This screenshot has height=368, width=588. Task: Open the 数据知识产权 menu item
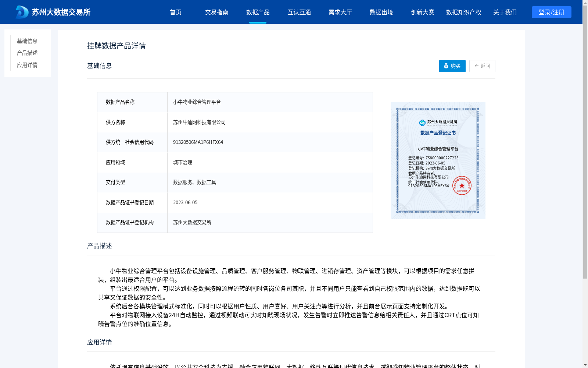[x=464, y=12]
